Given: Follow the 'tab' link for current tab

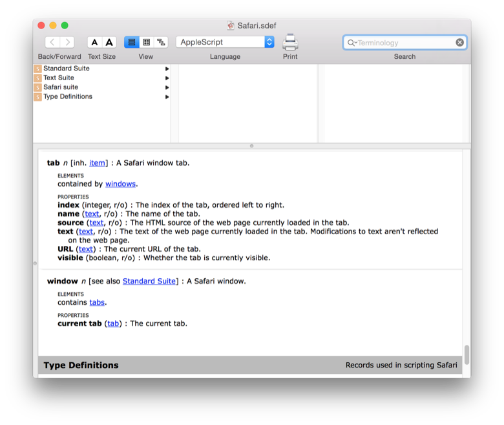Looking at the screenshot, I should [113, 323].
